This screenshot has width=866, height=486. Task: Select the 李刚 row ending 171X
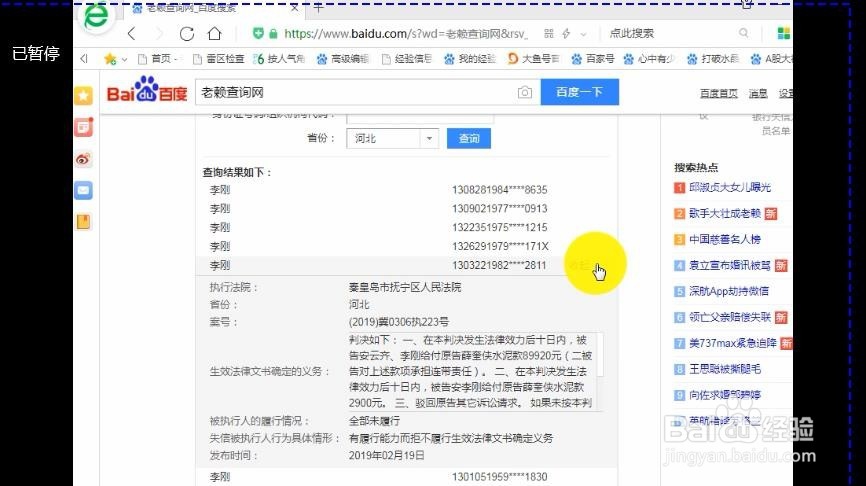[405, 246]
